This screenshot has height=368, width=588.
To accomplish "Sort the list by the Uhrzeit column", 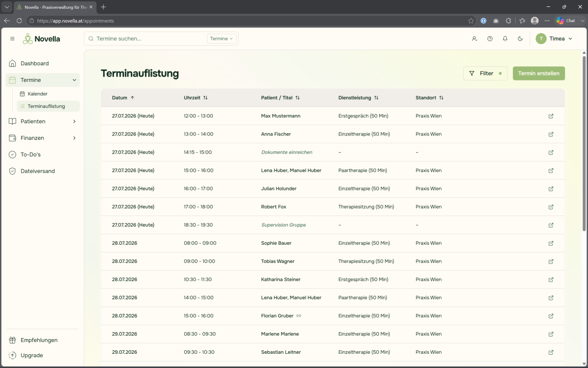I will [x=196, y=98].
